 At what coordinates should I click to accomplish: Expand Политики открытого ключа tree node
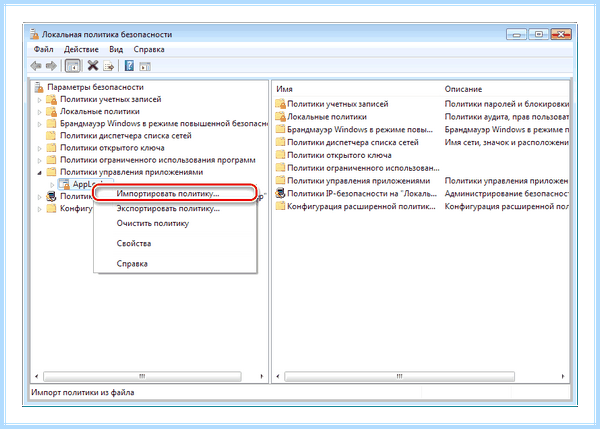coord(39,148)
